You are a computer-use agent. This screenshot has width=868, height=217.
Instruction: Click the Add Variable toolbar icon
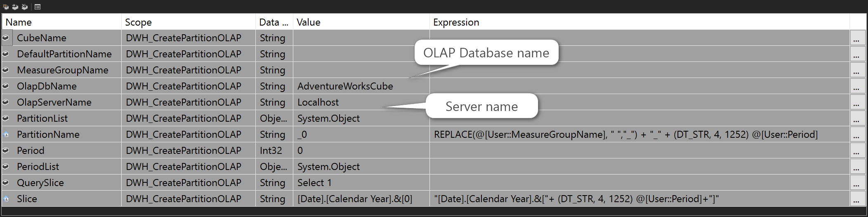point(6,7)
